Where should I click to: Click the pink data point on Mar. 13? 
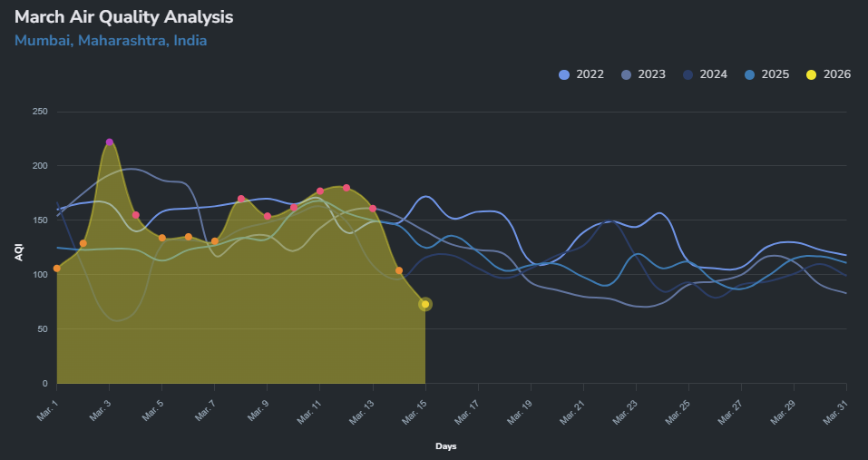tap(373, 209)
